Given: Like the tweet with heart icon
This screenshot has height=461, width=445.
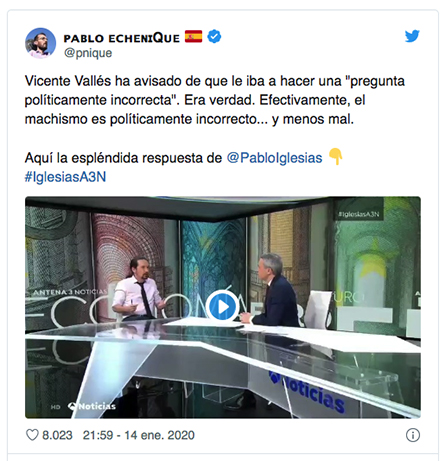Looking at the screenshot, I should pyautogui.click(x=32, y=435).
